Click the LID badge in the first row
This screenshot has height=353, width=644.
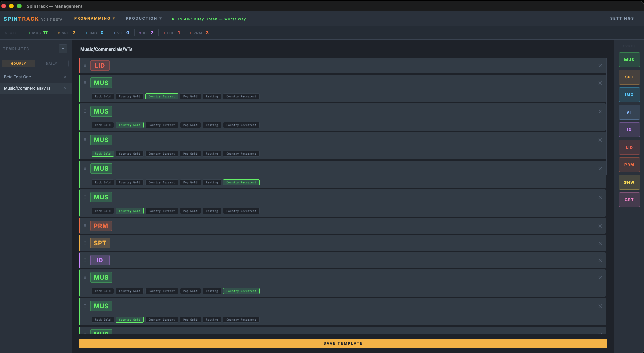click(100, 66)
